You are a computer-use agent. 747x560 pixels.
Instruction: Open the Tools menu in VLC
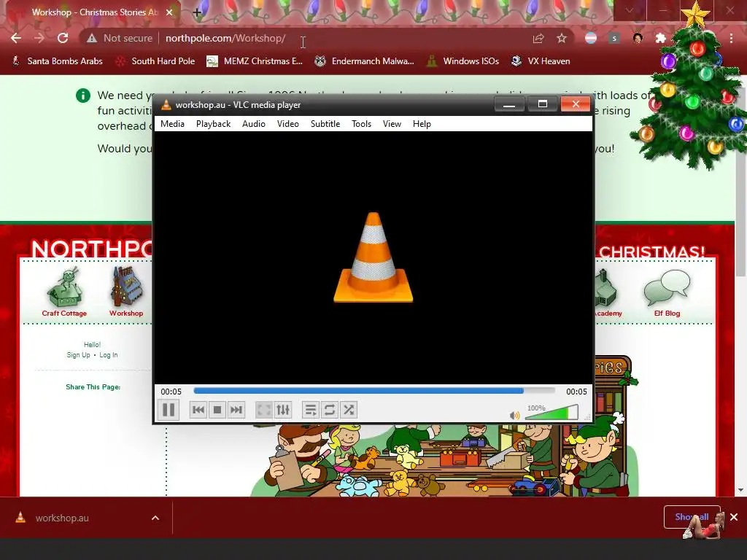click(362, 124)
